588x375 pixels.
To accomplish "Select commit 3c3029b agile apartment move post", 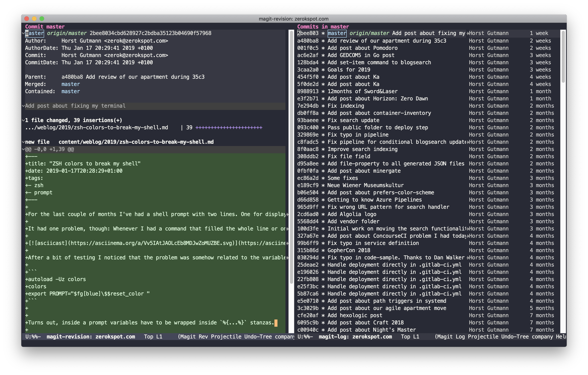I will 428,308.
